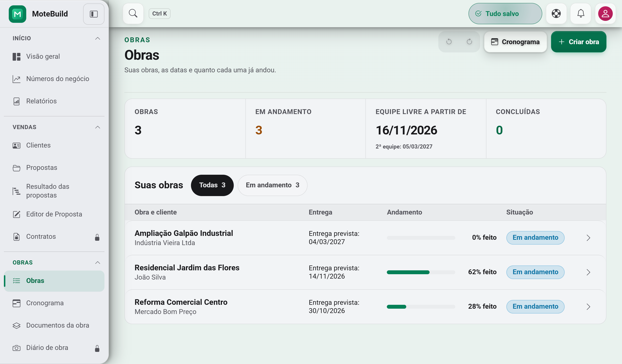This screenshot has height=364, width=622.
Task: Click Residencial Jardim das Flores progress bar
Action: coord(421,272)
